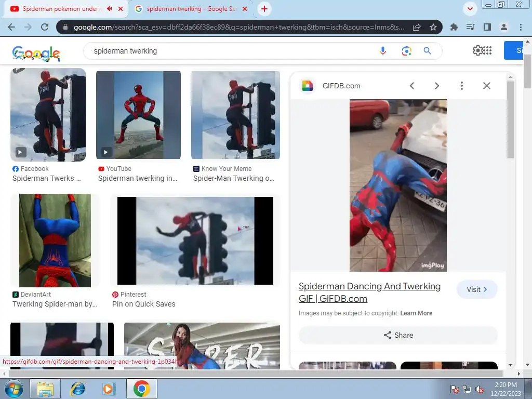Start voice search with the microphone icon
The width and height of the screenshot is (532, 399).
tap(383, 51)
